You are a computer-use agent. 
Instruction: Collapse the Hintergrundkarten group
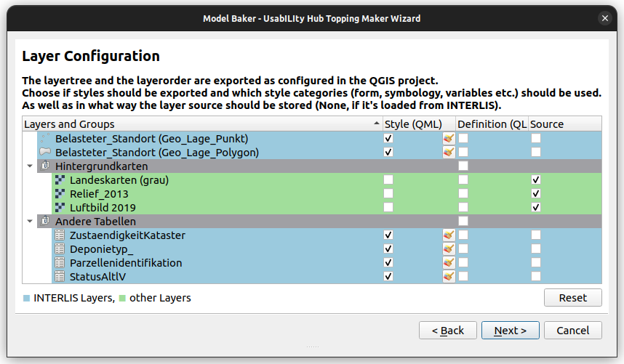coord(30,166)
